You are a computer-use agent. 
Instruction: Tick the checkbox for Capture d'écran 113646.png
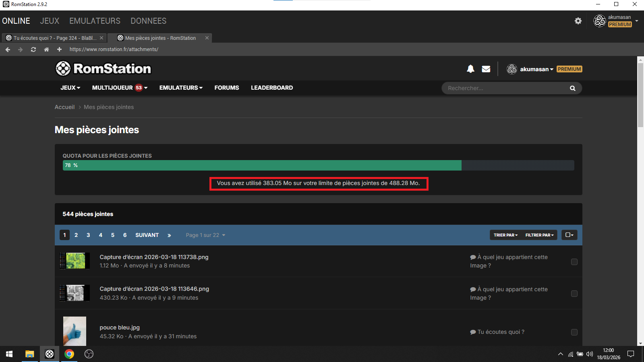pyautogui.click(x=574, y=294)
